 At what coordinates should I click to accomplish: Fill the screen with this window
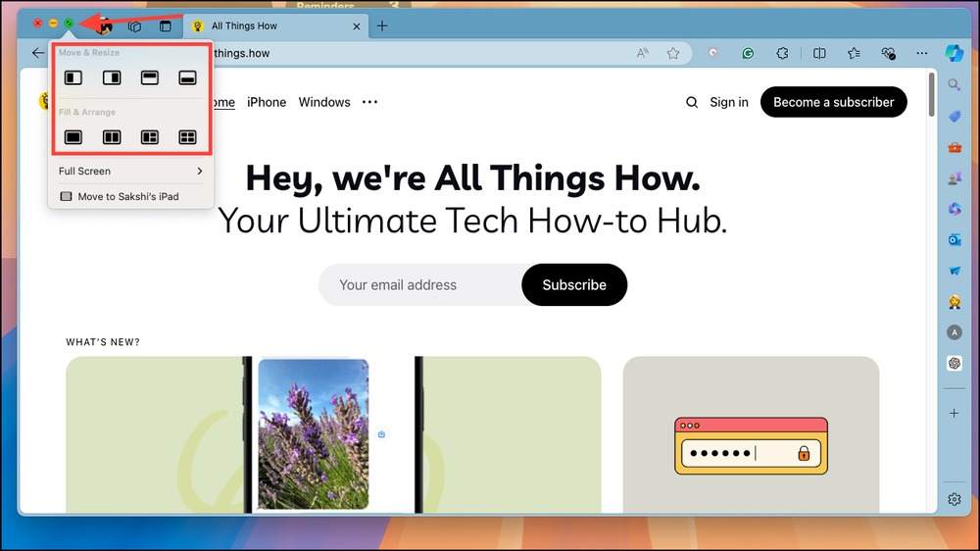click(x=73, y=137)
